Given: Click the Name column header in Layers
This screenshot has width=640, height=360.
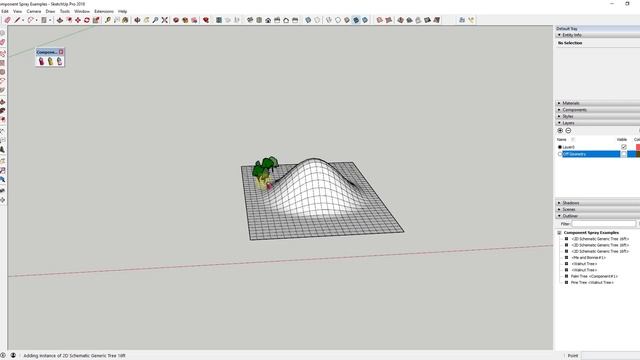Looking at the screenshot, I should pos(562,140).
